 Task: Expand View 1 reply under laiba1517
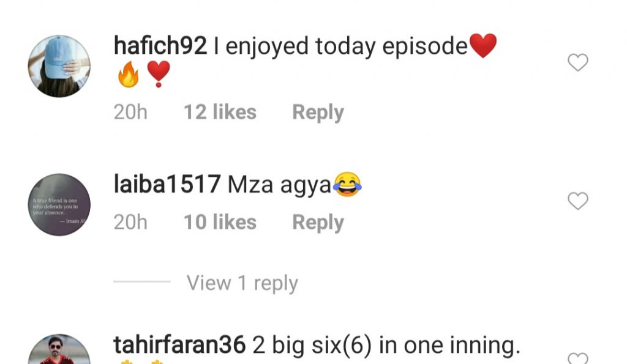click(242, 283)
